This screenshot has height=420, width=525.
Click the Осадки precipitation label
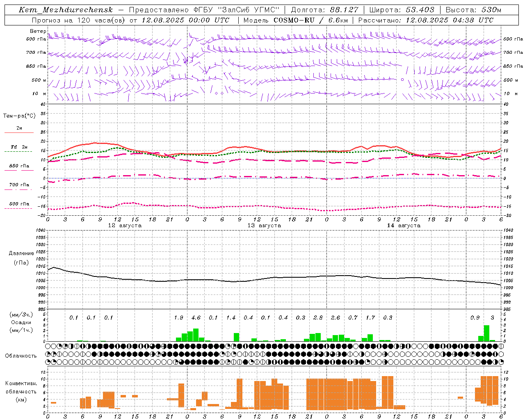(21, 322)
